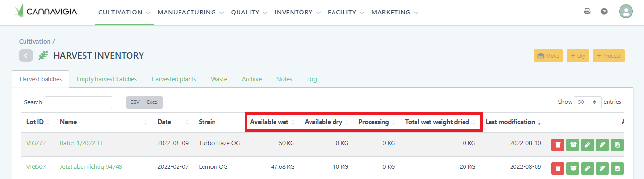
Task: Open the Waste tab
Action: click(x=219, y=79)
